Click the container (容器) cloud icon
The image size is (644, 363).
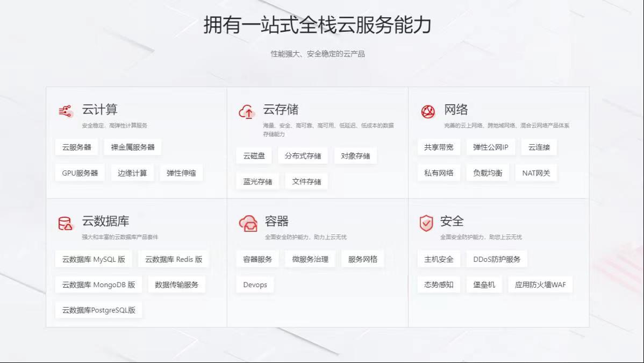[248, 223]
